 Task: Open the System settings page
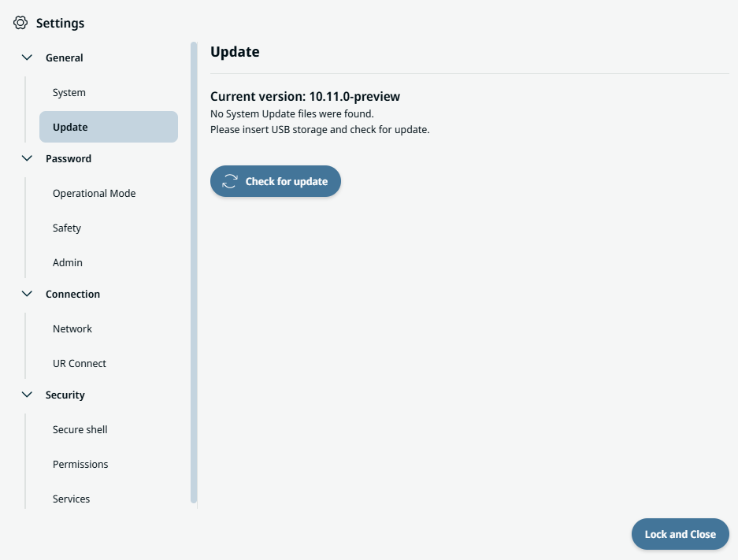[69, 92]
